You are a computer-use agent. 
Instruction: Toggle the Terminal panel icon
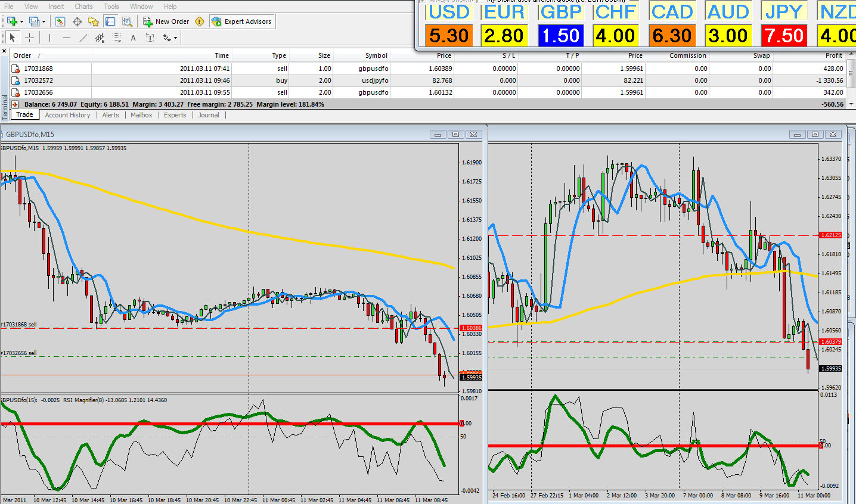coord(110,21)
